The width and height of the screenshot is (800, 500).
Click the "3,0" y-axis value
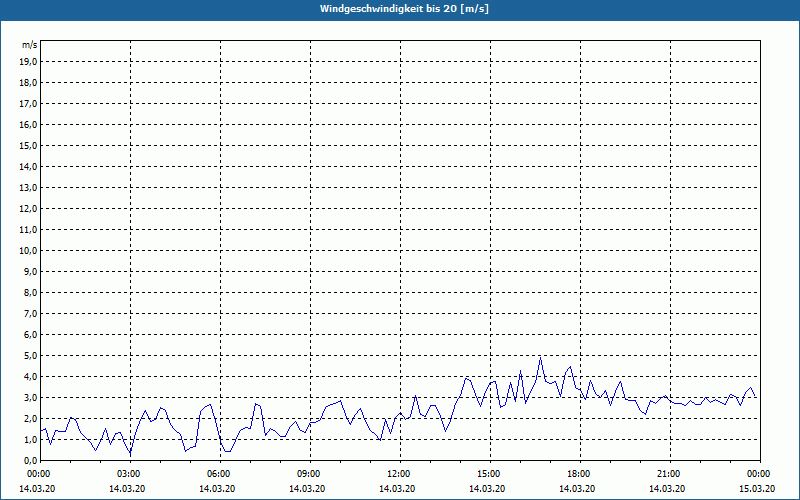[x=30, y=397]
